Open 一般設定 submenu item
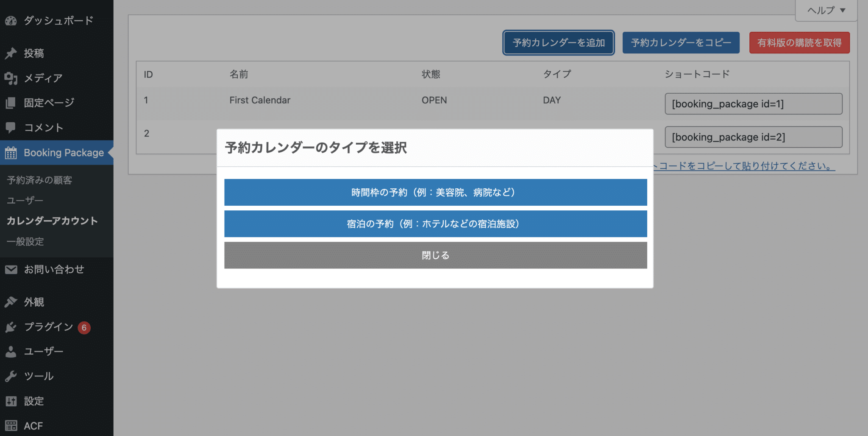This screenshot has height=436, width=868. (25, 242)
